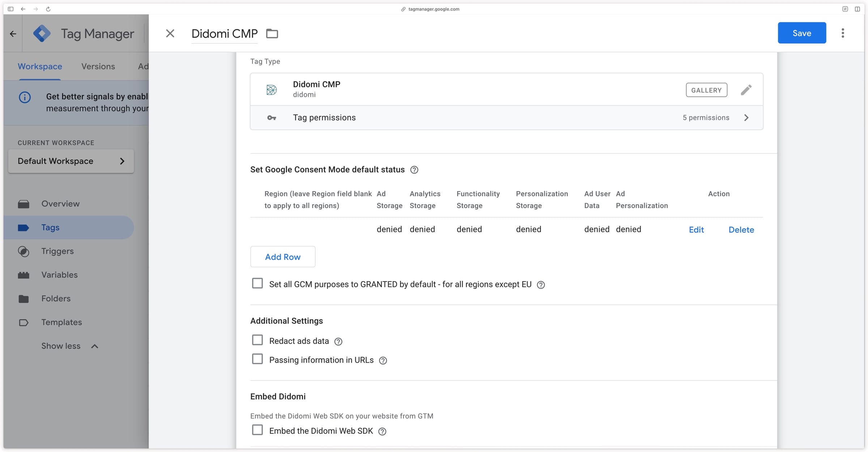Go back with the Tag Manager arrow

[13, 34]
